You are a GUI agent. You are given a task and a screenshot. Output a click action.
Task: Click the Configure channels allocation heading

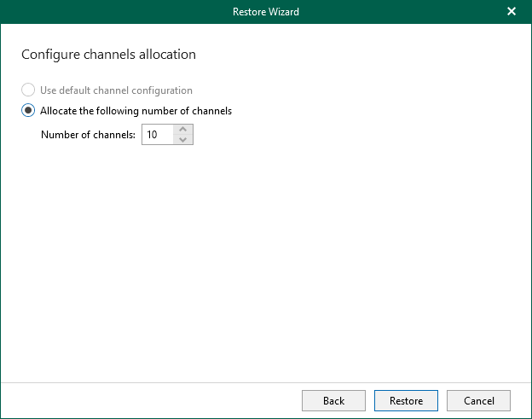[x=108, y=55]
